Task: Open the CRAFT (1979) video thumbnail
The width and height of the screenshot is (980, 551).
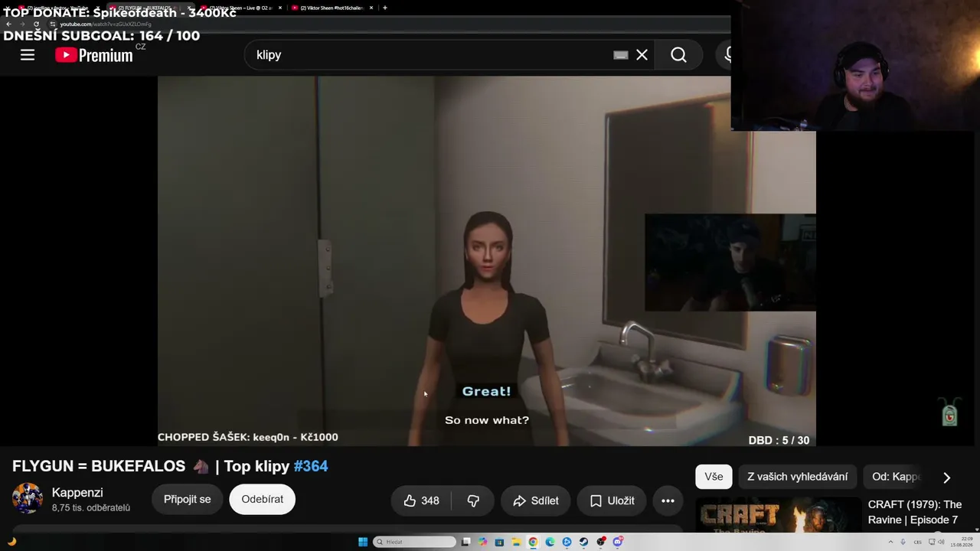Action: [x=778, y=515]
